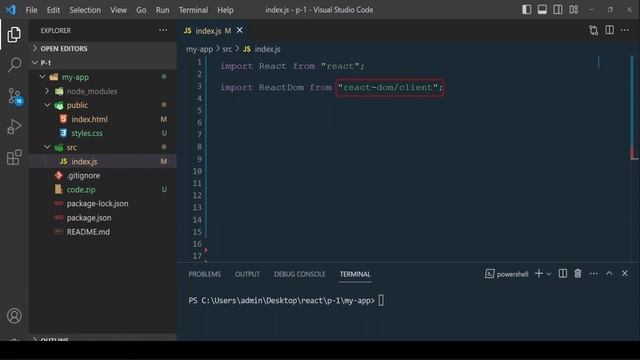Screen dimensions: 640x360
Task: Switch to the Problems panel tab
Action: pyautogui.click(x=204, y=274)
